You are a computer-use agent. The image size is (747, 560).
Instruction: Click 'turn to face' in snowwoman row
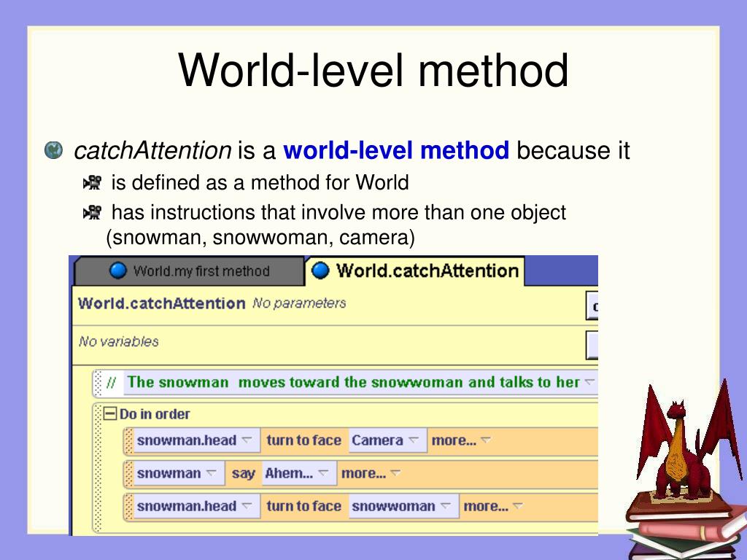303,506
